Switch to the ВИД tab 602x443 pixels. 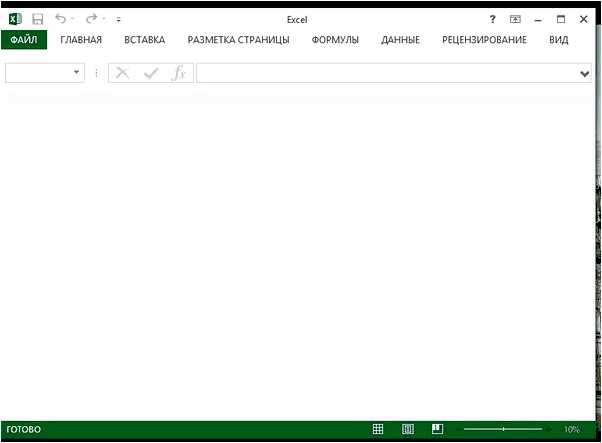559,40
